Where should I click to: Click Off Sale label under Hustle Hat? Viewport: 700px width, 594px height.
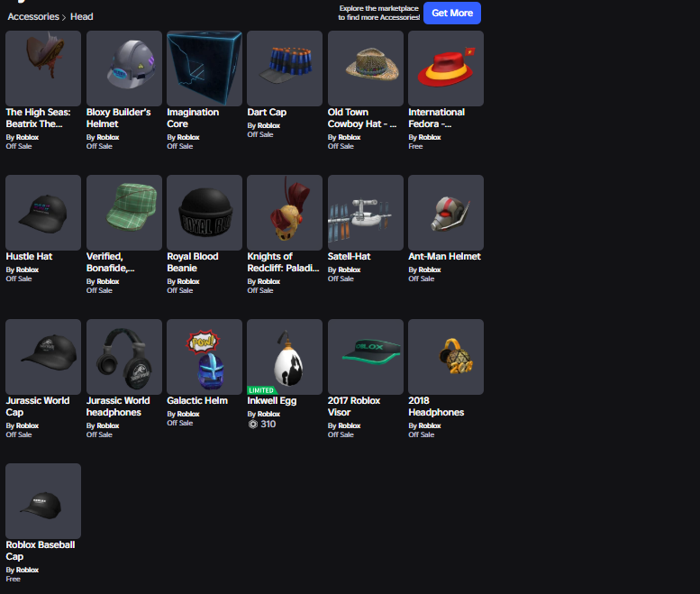(x=19, y=279)
